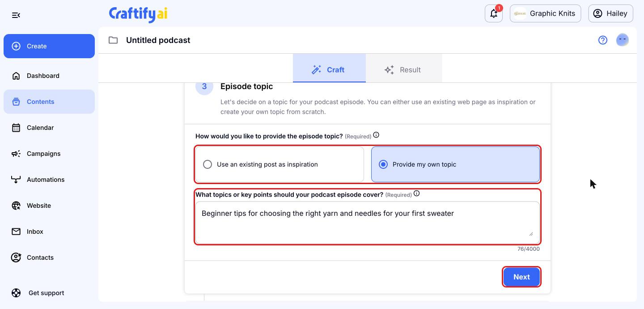
Task: Click the Contents archive icon
Action: click(16, 102)
